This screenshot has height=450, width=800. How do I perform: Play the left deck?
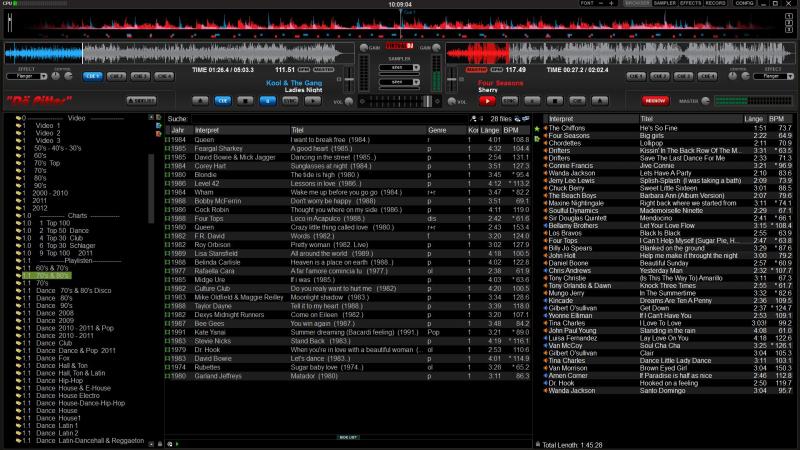click(x=313, y=101)
